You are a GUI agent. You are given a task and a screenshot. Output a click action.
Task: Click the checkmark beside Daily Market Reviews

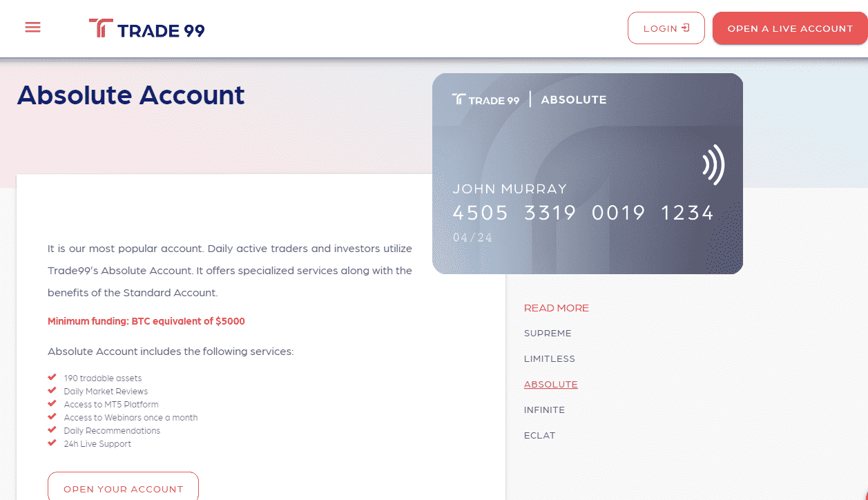pos(52,390)
